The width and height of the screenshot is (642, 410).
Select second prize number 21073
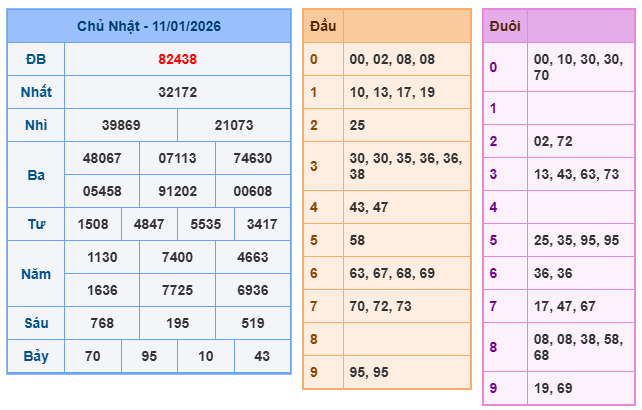tap(234, 125)
